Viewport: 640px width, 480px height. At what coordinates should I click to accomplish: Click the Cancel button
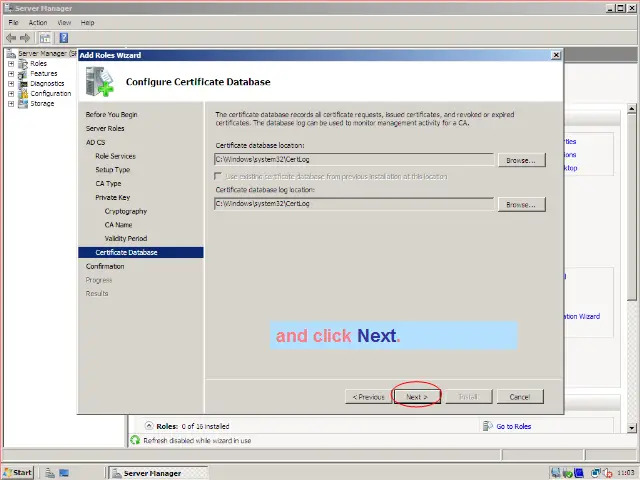[x=520, y=397]
